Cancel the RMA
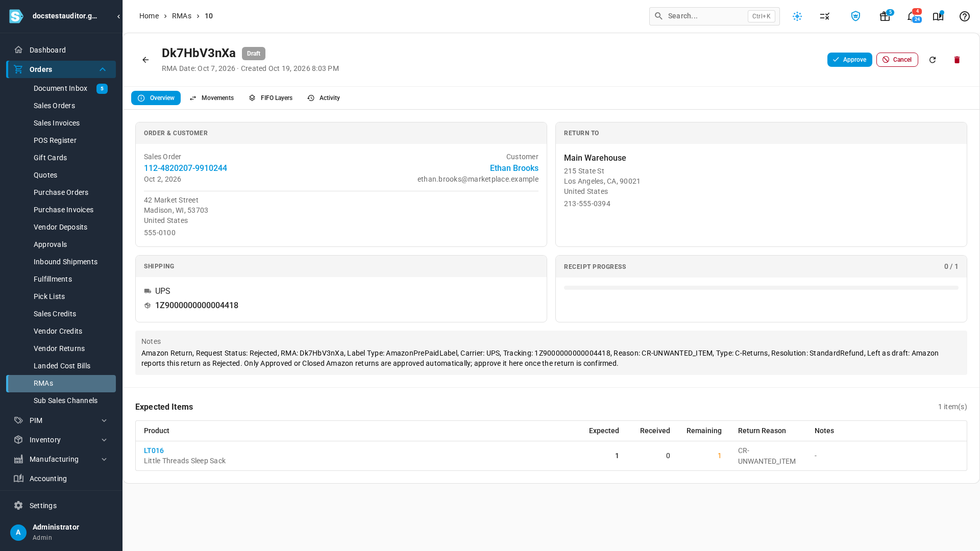 coord(897,60)
